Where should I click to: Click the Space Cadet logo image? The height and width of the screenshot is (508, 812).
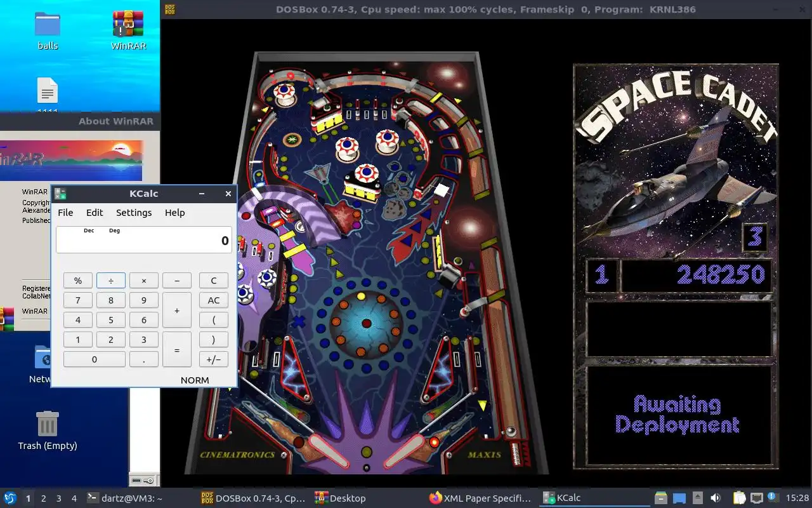click(x=676, y=162)
